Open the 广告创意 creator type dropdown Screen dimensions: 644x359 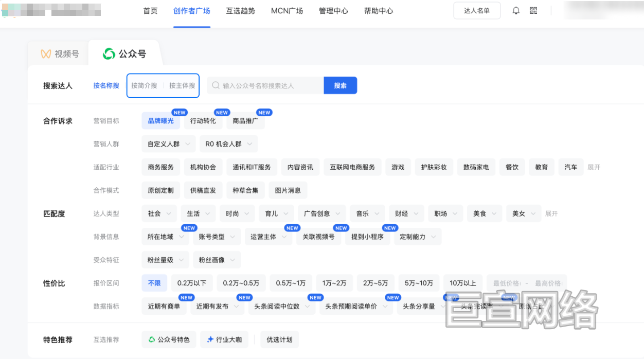click(x=321, y=213)
